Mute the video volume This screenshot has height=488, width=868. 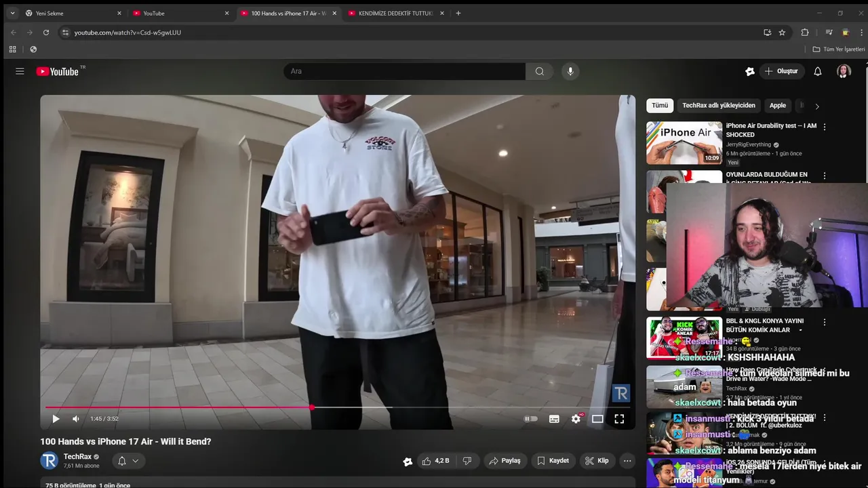(x=76, y=419)
